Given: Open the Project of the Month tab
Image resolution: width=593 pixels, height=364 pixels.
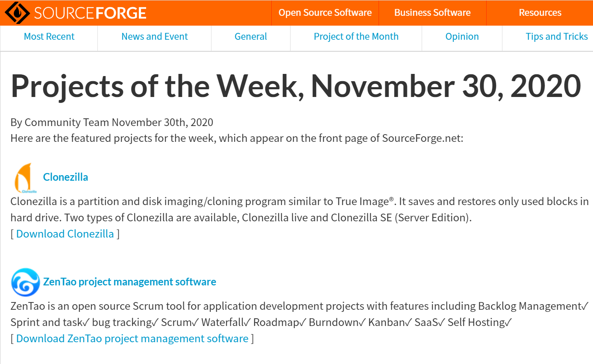Looking at the screenshot, I should (356, 37).
